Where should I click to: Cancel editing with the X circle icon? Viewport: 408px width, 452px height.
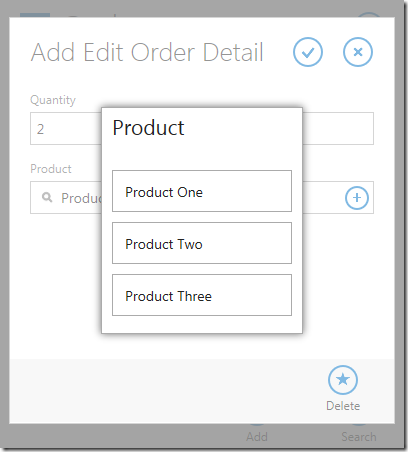[x=358, y=52]
